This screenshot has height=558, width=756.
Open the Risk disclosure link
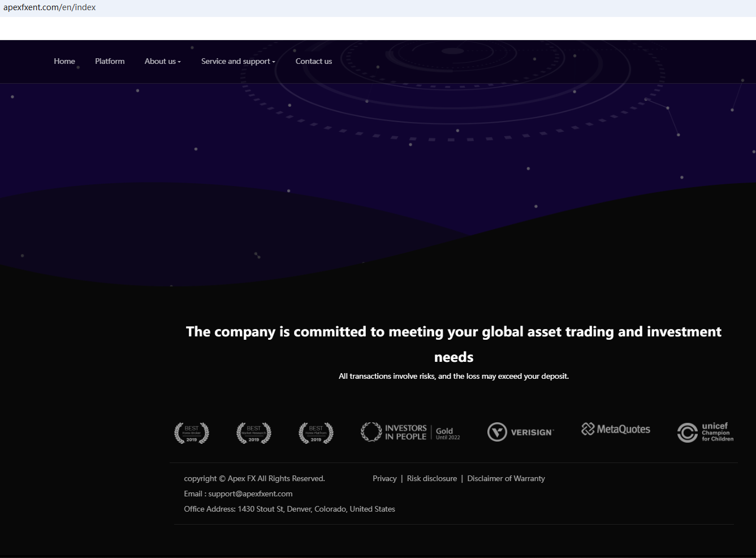[x=432, y=478]
